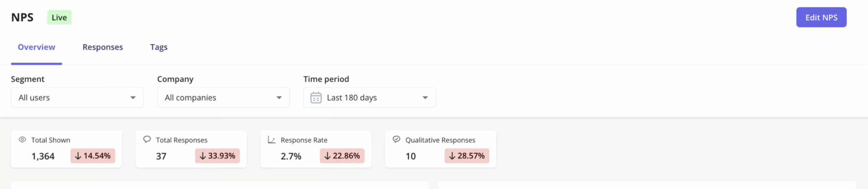Image resolution: width=868 pixels, height=189 pixels.
Task: Click the down arrow in 33.93% badge
Action: tap(203, 156)
